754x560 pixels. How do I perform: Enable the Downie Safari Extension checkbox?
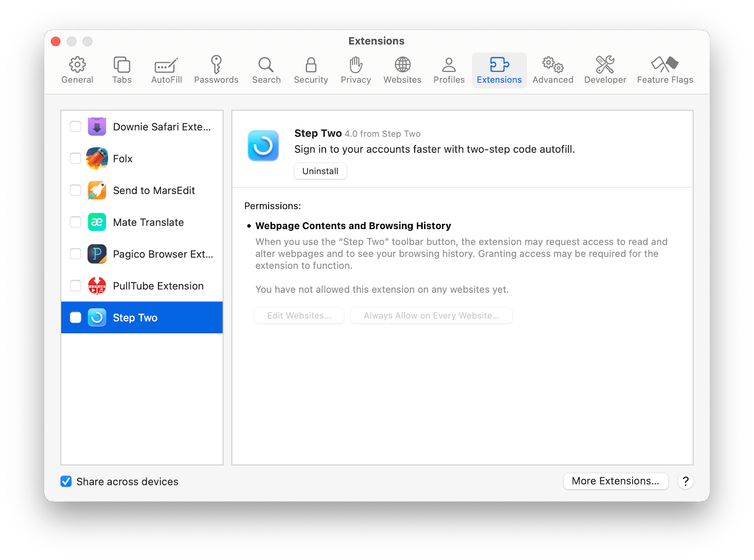pos(75,126)
